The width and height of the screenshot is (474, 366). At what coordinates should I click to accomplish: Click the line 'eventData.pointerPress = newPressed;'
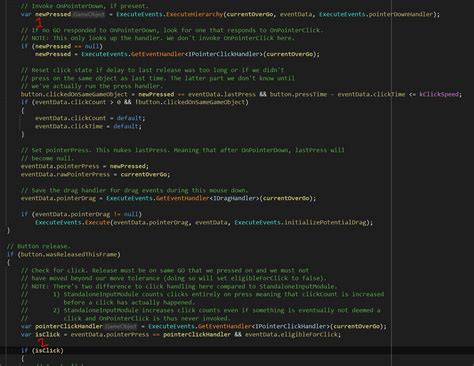(x=85, y=166)
